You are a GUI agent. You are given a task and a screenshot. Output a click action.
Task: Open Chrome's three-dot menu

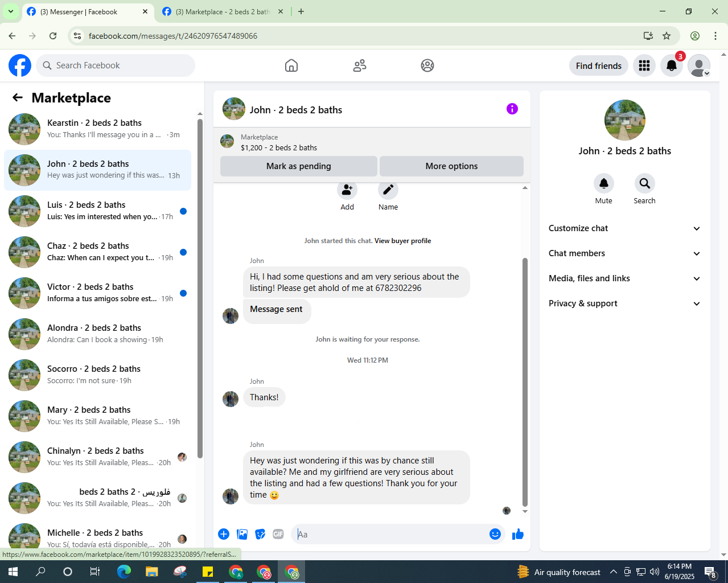715,36
